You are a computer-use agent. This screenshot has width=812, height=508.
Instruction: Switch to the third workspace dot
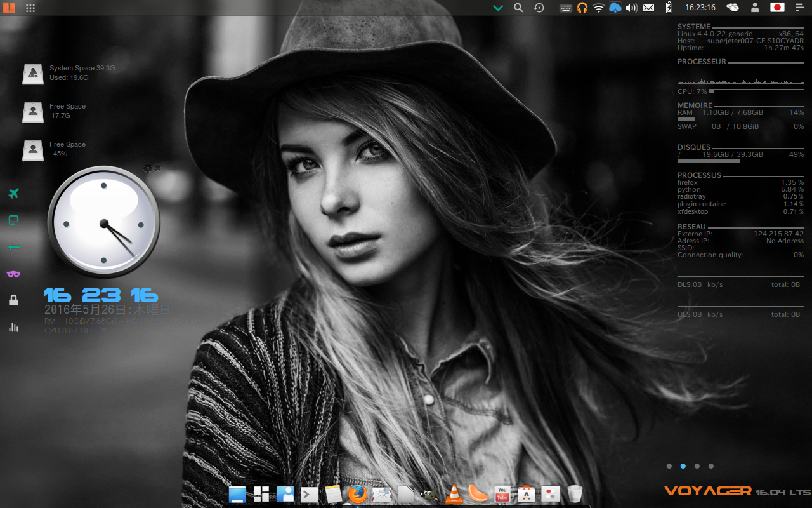[697, 466]
